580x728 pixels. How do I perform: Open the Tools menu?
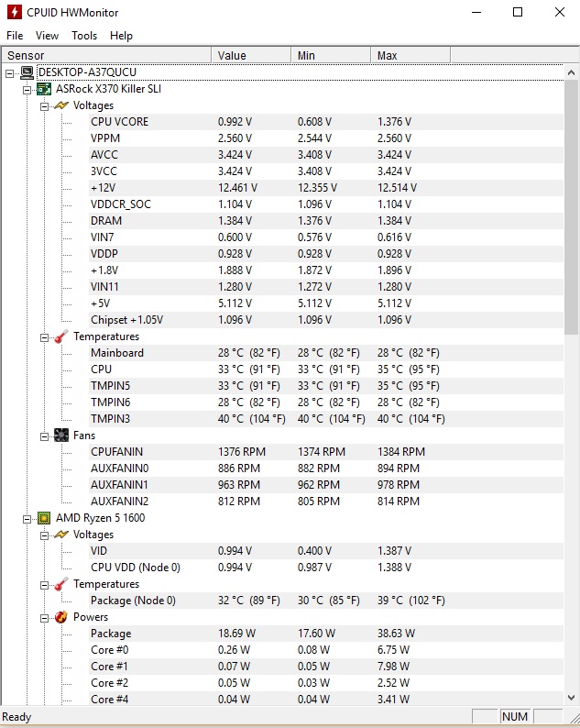point(84,36)
